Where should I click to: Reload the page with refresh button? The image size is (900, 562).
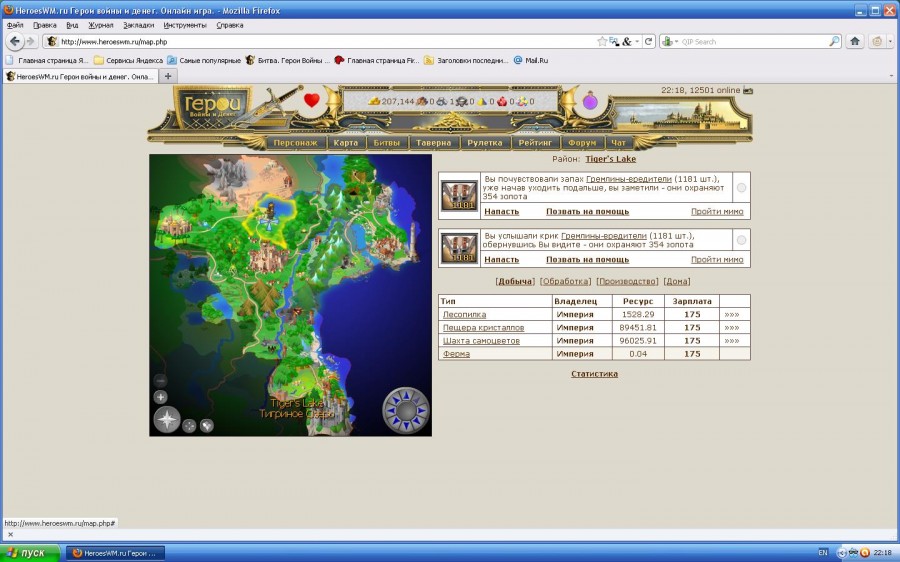click(649, 41)
